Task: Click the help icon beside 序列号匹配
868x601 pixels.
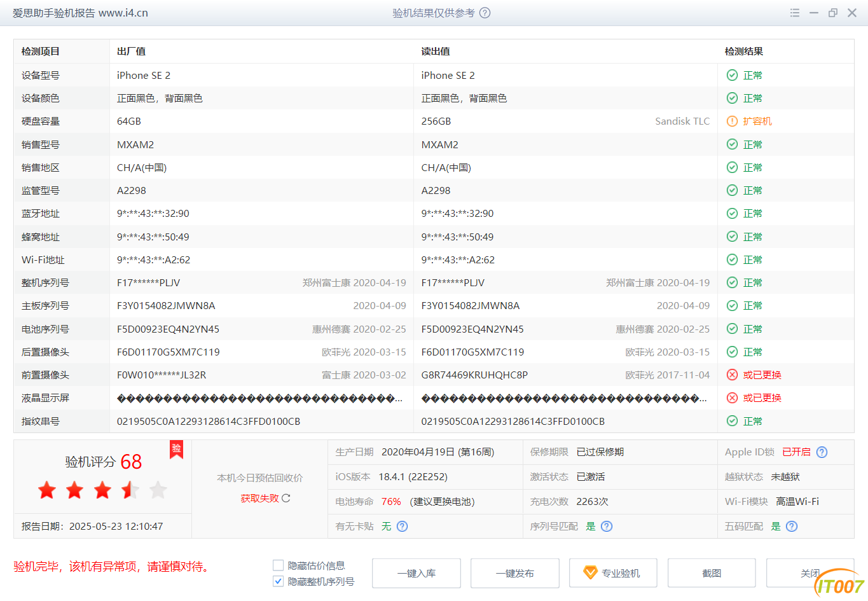Action: pyautogui.click(x=607, y=526)
